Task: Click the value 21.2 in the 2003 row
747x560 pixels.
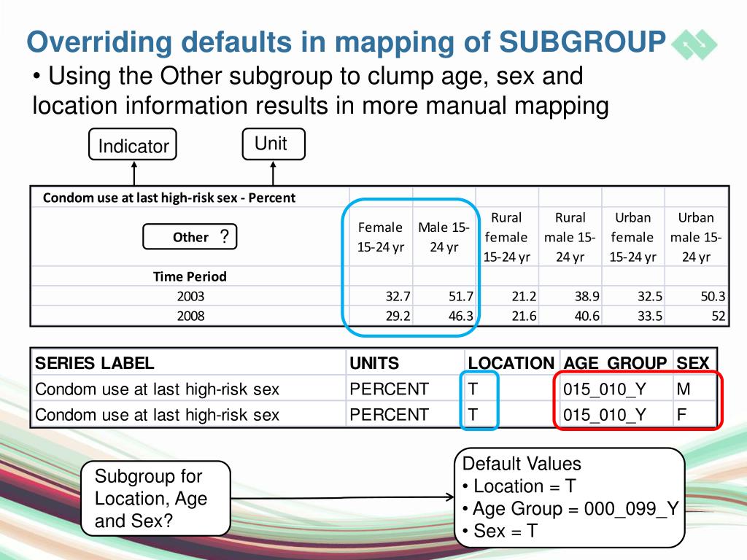Action: [524, 296]
